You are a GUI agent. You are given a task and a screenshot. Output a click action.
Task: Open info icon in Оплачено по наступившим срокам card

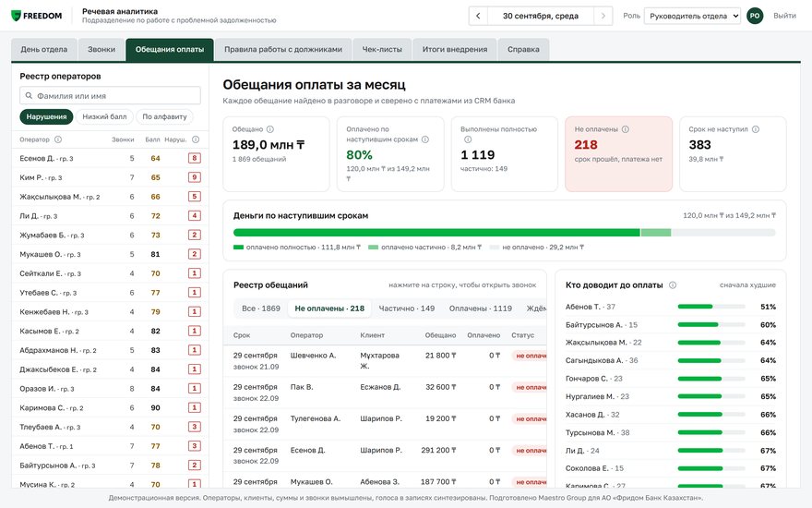425,139
